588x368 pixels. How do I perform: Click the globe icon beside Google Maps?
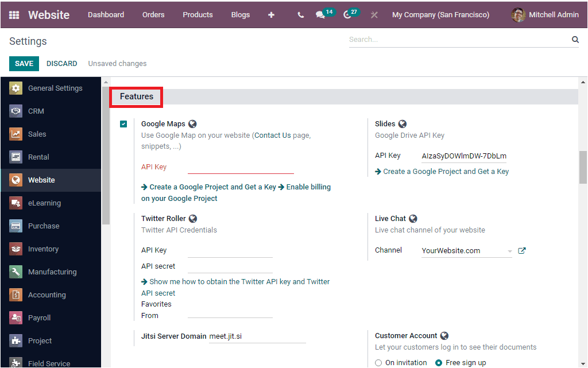[x=192, y=123]
